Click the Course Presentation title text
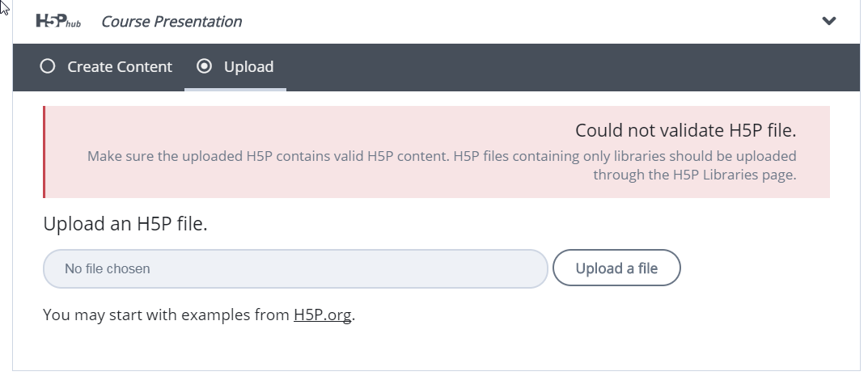Screen dimensions: 868x380 tap(171, 22)
